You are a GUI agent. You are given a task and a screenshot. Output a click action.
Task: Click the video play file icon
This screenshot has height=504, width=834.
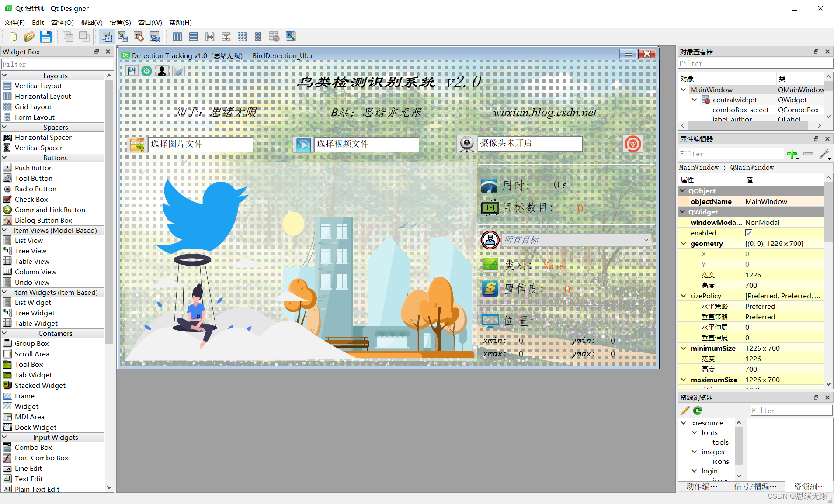[x=303, y=145]
